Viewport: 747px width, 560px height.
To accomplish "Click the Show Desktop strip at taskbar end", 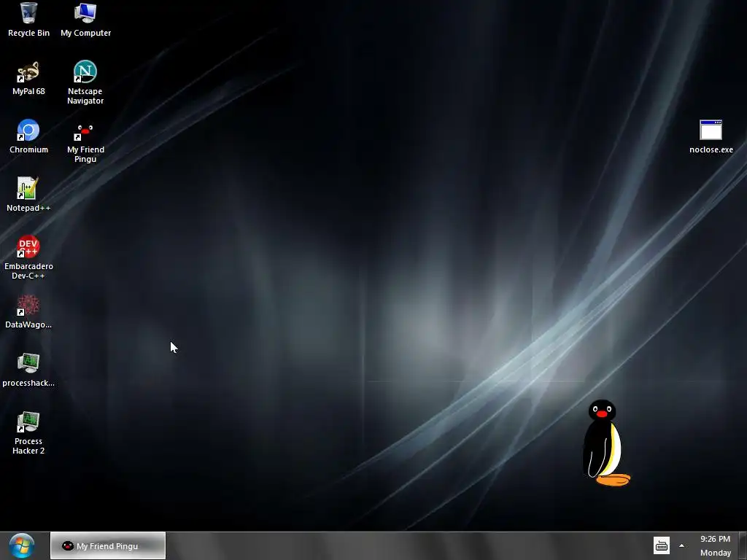I will tap(743, 545).
